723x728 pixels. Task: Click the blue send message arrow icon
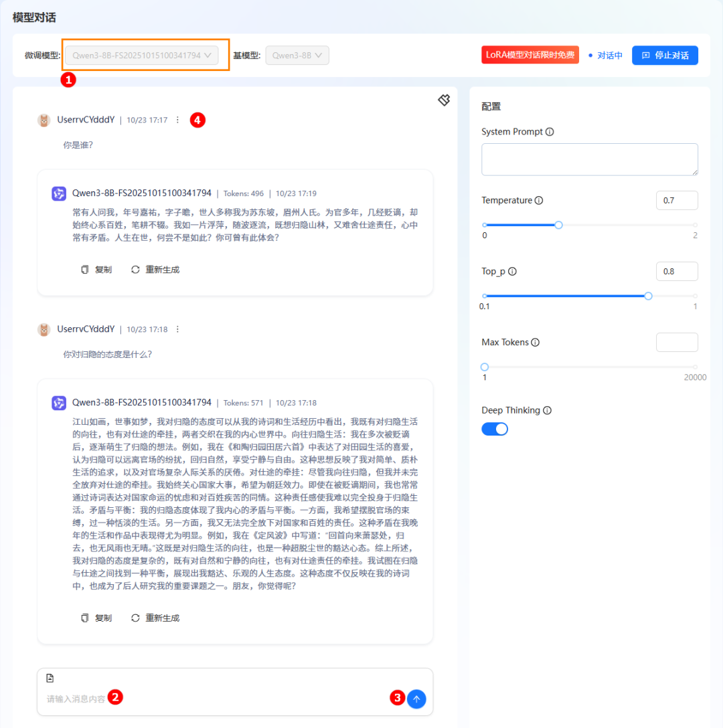click(x=416, y=699)
